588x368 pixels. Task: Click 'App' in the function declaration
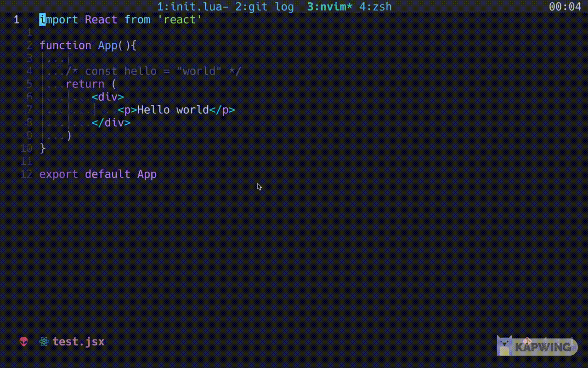point(107,46)
